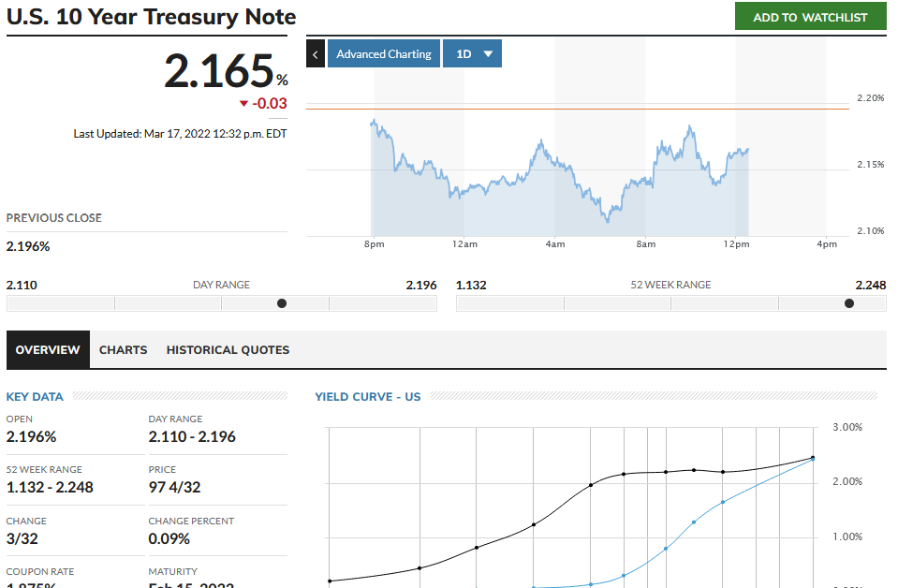
Task: Select the "2.110 - 2.196" key data value
Action: pyautogui.click(x=192, y=437)
